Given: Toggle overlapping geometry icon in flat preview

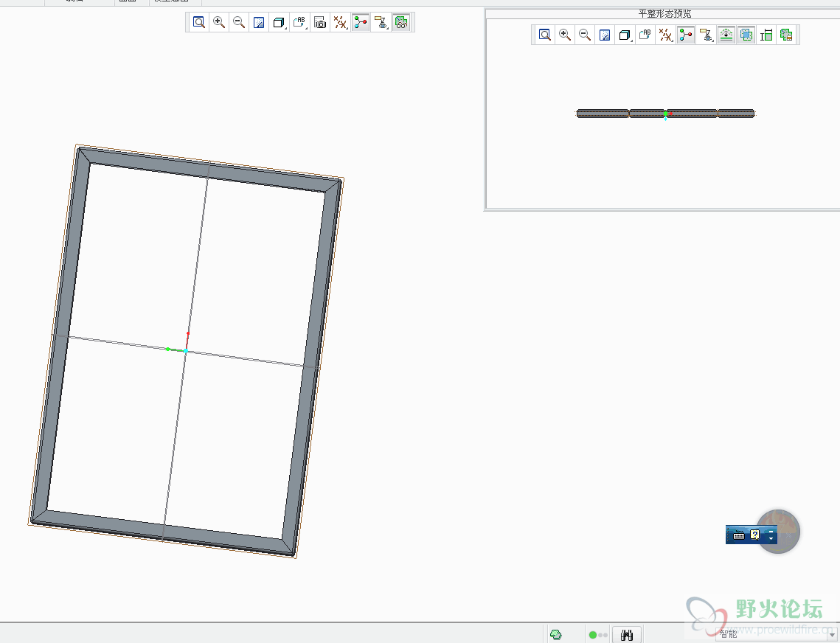Looking at the screenshot, I should (x=746, y=35).
